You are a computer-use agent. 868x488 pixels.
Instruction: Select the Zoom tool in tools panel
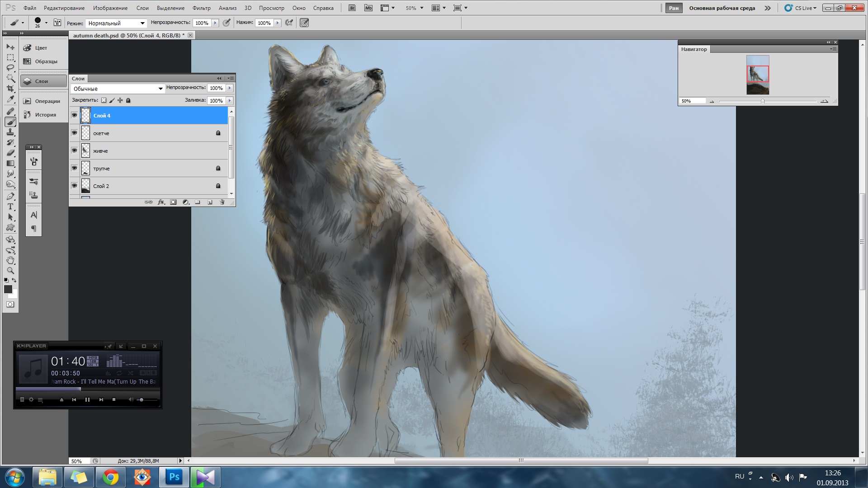click(x=10, y=271)
